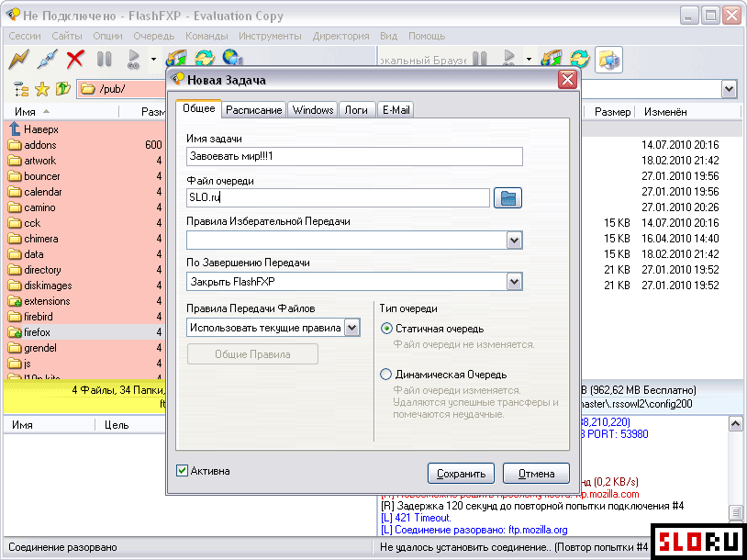Click the Наверх up-arrow icon in file list
Screen dimensions: 747x560
pyautogui.click(x=15, y=129)
